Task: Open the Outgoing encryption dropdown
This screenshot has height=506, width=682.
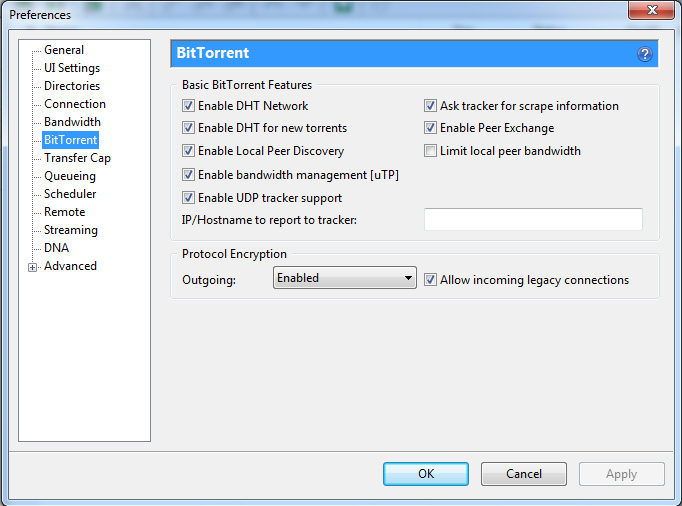Action: click(344, 278)
